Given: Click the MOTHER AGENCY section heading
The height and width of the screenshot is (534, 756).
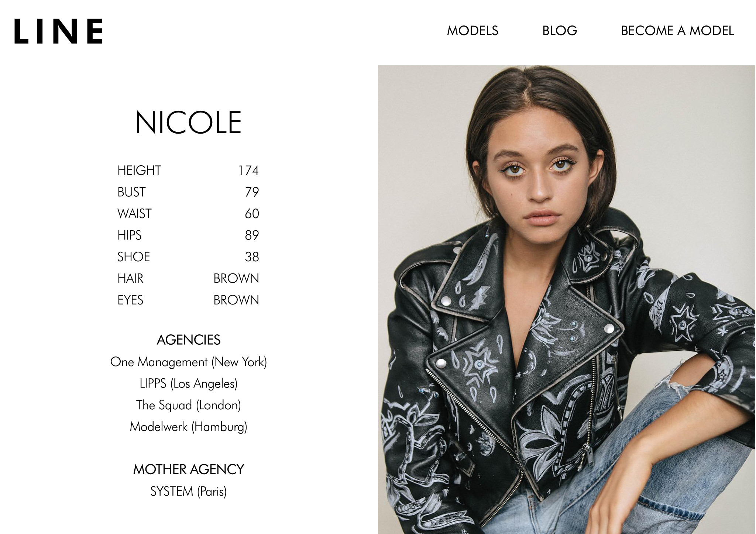Looking at the screenshot, I should pyautogui.click(x=189, y=469).
